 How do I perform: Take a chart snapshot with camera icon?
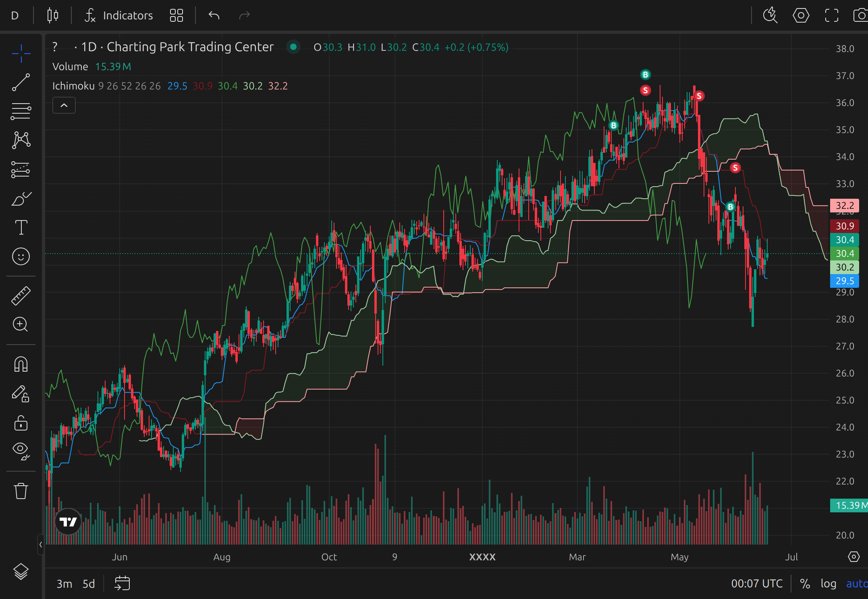860,16
